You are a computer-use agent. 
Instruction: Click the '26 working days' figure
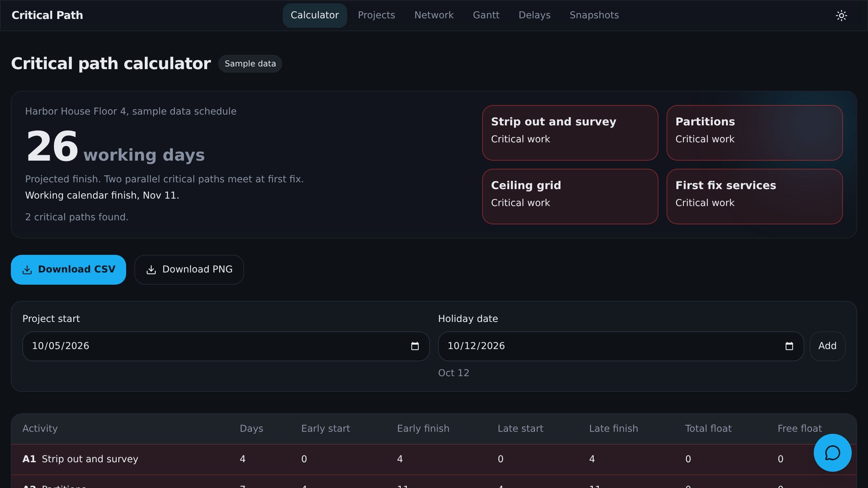coord(115,147)
